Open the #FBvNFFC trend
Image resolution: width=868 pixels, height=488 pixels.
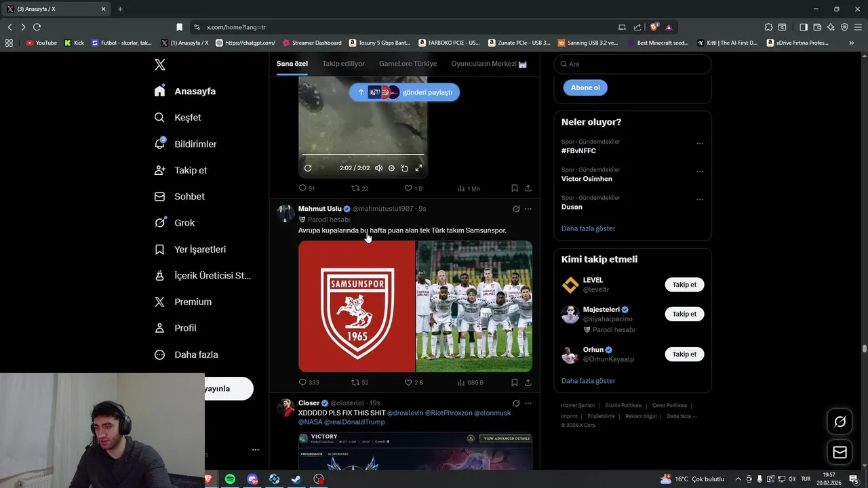(x=579, y=151)
